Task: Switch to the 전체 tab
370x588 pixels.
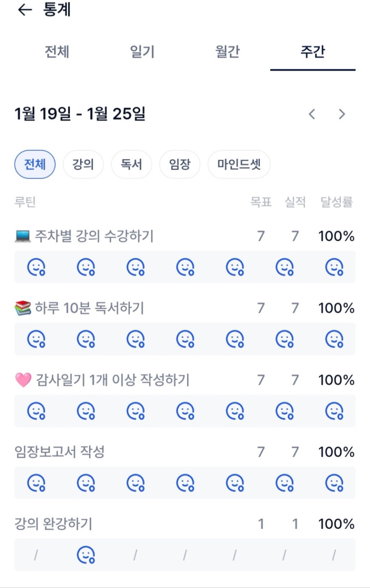Action: (57, 52)
